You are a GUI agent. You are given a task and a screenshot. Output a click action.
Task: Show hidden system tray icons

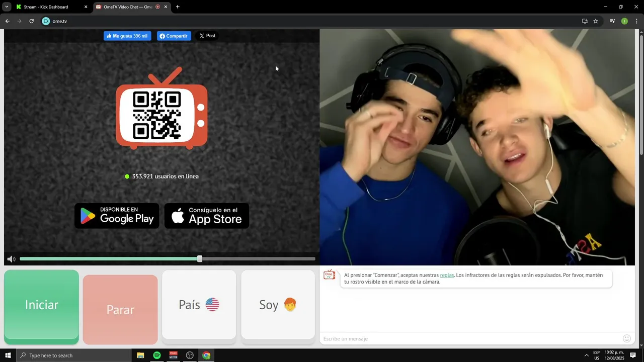[x=586, y=355]
